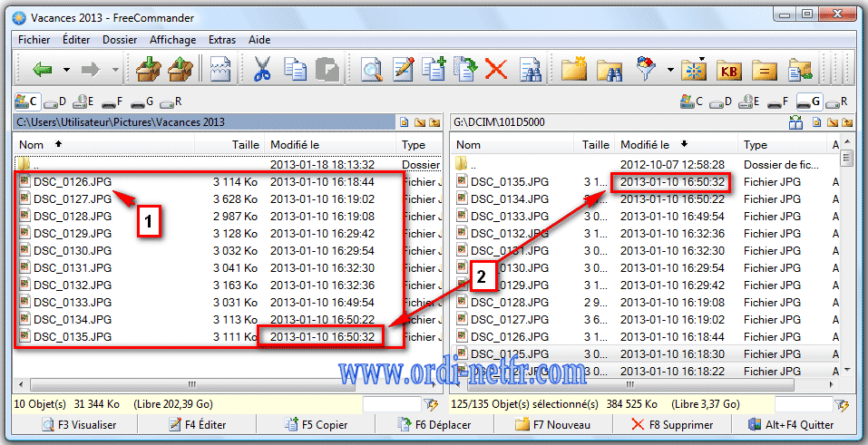
Task: Go back with the green arrow
Action: click(42, 70)
